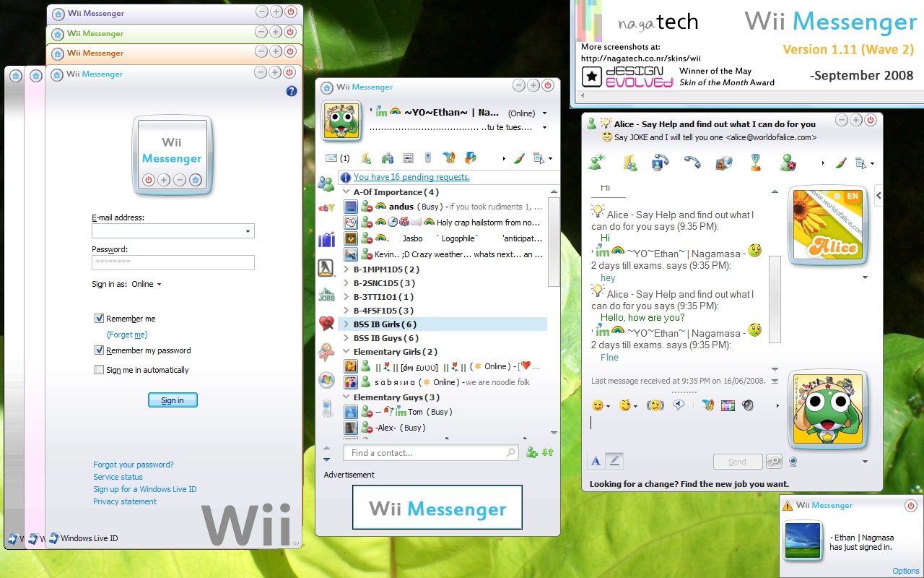This screenshot has height=578, width=924.
Task: Click the Send button in Alice chat
Action: click(x=737, y=462)
